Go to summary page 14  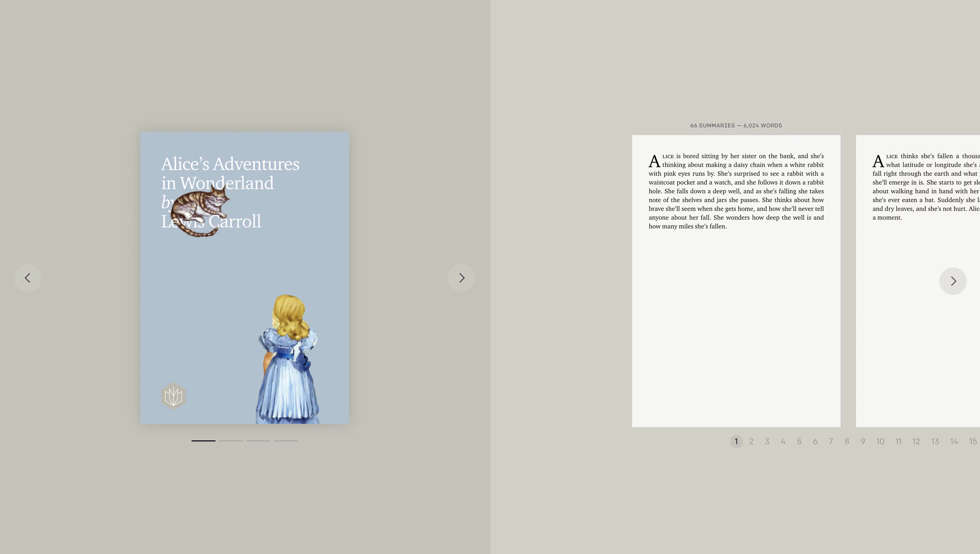[954, 441]
